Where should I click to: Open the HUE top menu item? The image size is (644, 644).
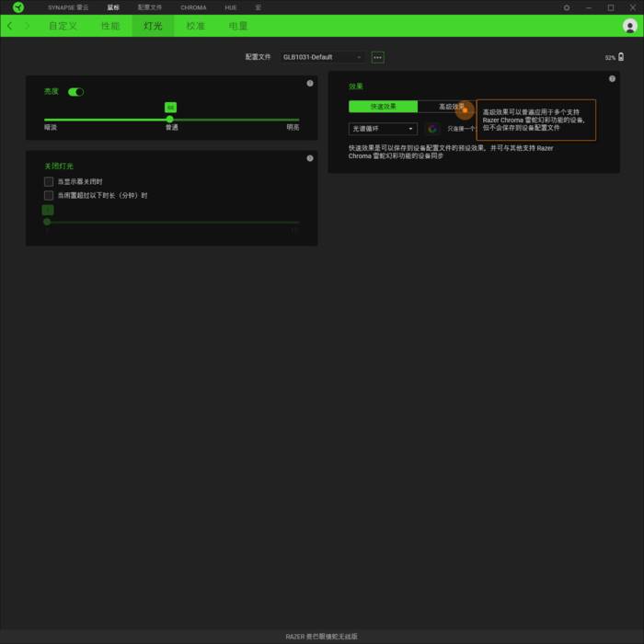230,7
